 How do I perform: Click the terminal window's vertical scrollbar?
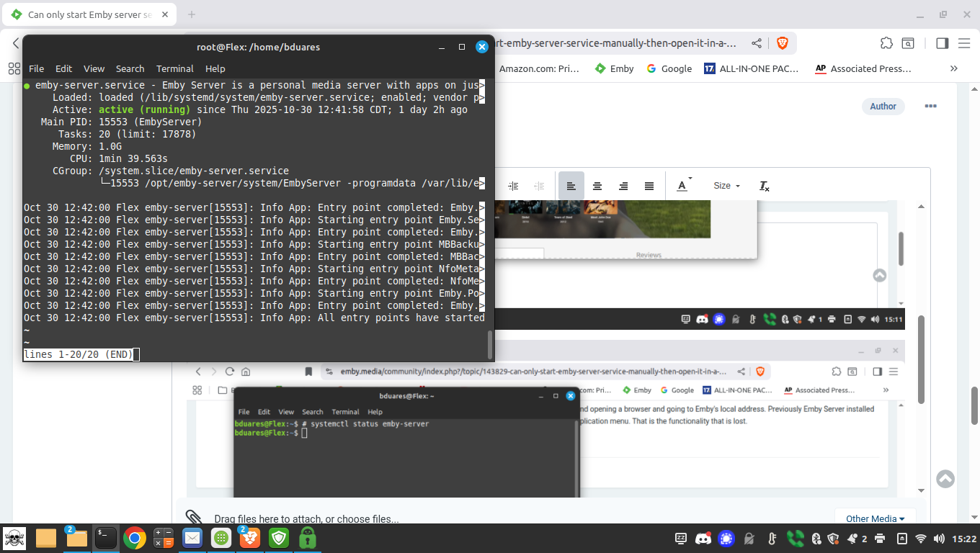pos(491,344)
